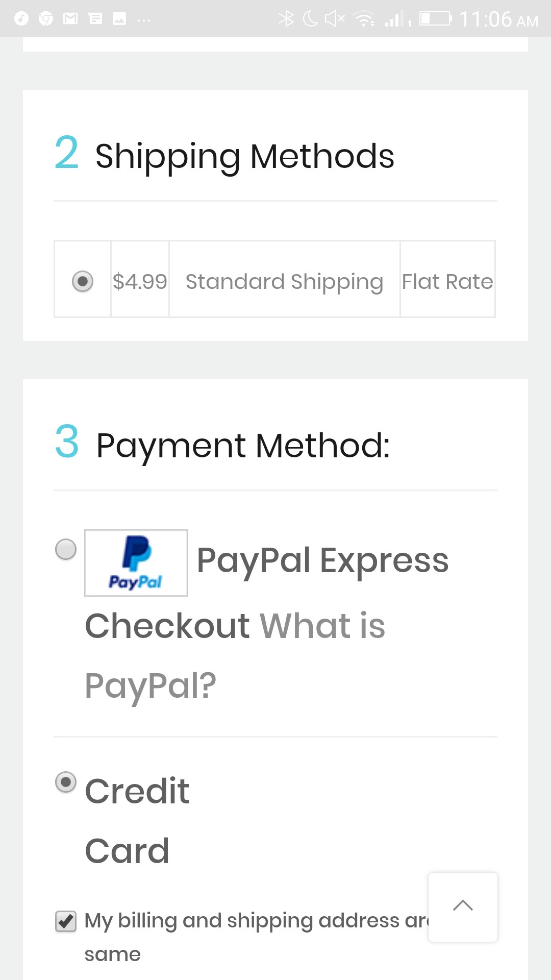Screen dimensions: 551x980
Task: Open the What is PayPal? link
Action: point(235,655)
